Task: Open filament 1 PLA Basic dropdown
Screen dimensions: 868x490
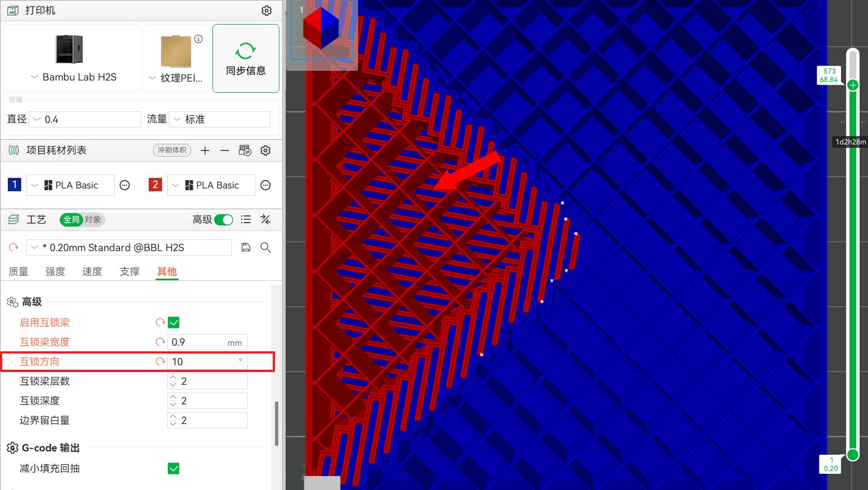Action: tap(70, 185)
